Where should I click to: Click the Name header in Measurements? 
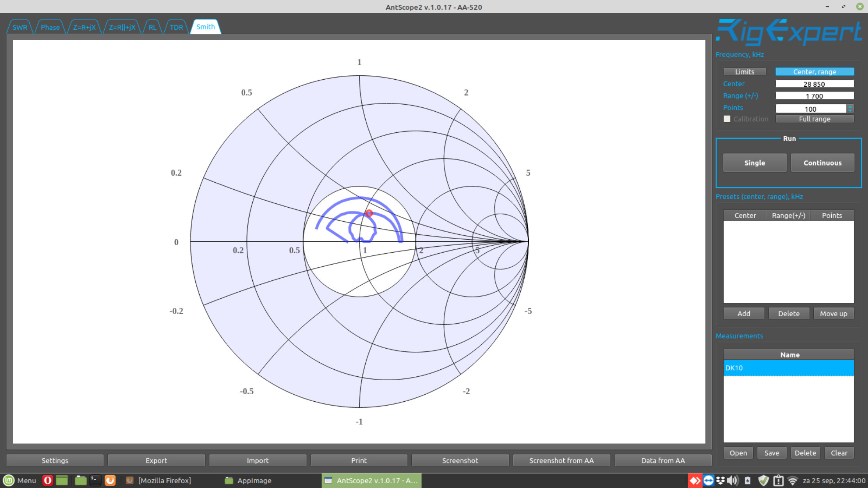point(789,354)
